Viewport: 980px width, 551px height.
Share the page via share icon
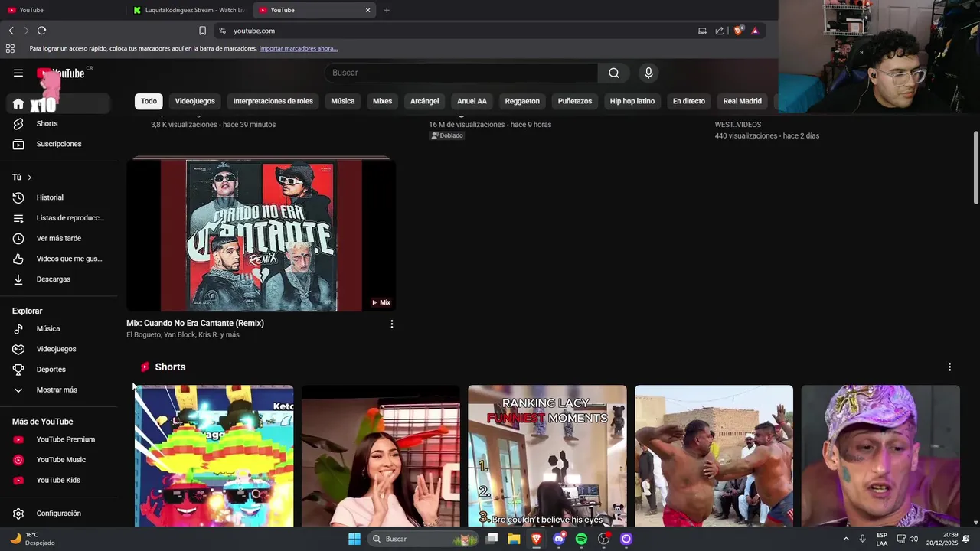click(720, 31)
